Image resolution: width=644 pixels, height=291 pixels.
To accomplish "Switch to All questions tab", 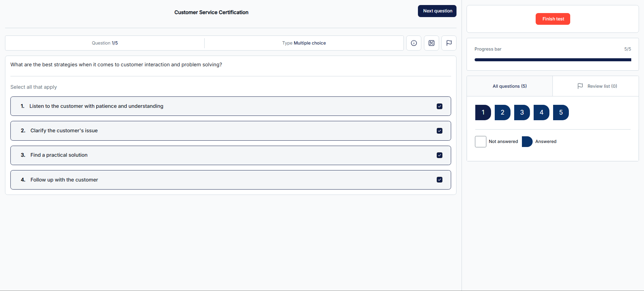I will click(509, 86).
